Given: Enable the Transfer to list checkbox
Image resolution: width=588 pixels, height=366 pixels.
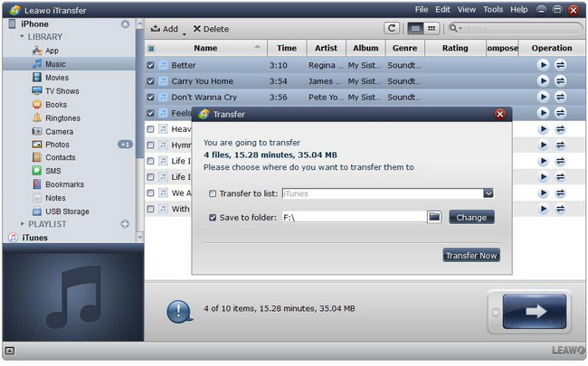Looking at the screenshot, I should coord(213,193).
